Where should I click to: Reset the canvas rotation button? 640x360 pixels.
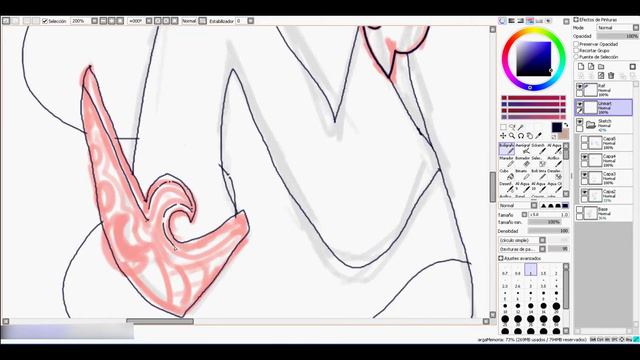[x=175, y=21]
